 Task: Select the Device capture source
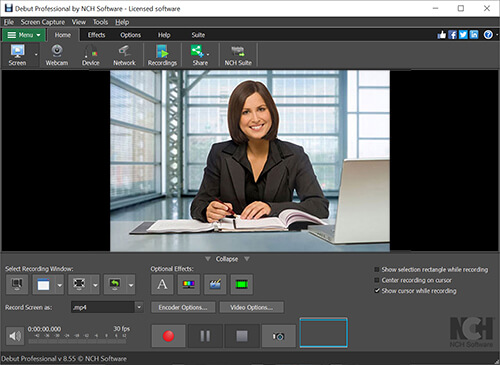(x=91, y=55)
